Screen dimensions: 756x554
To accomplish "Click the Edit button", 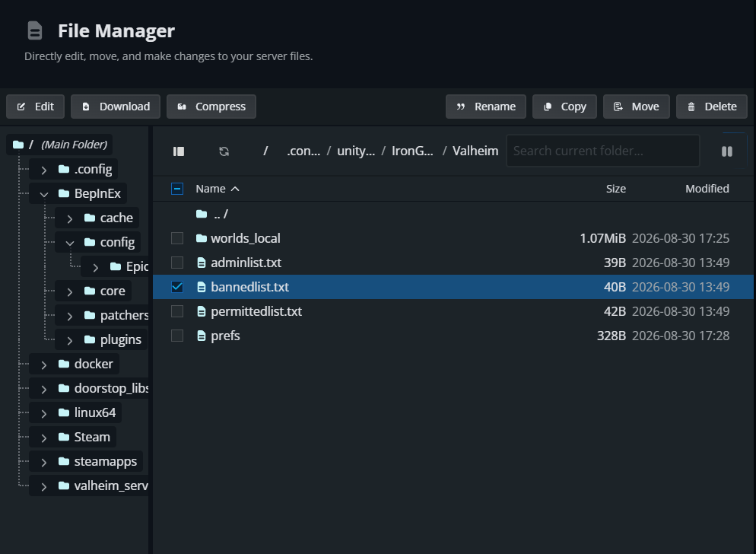I will [35, 107].
